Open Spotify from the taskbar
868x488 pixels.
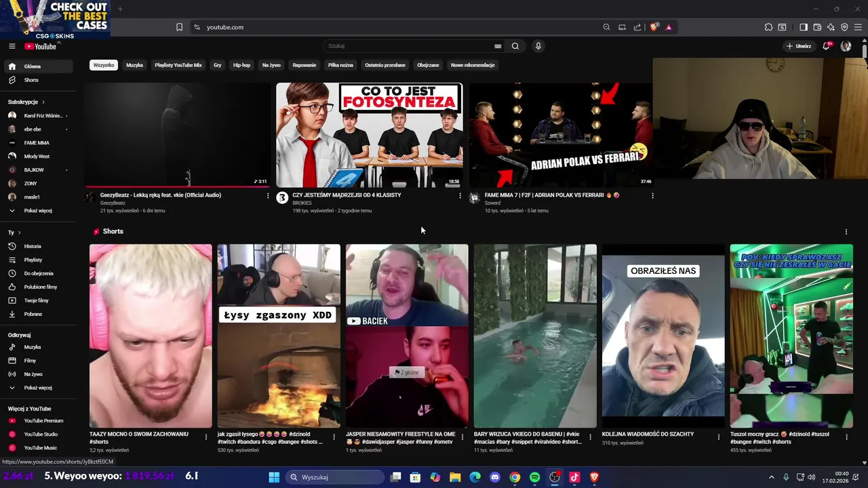(534, 477)
